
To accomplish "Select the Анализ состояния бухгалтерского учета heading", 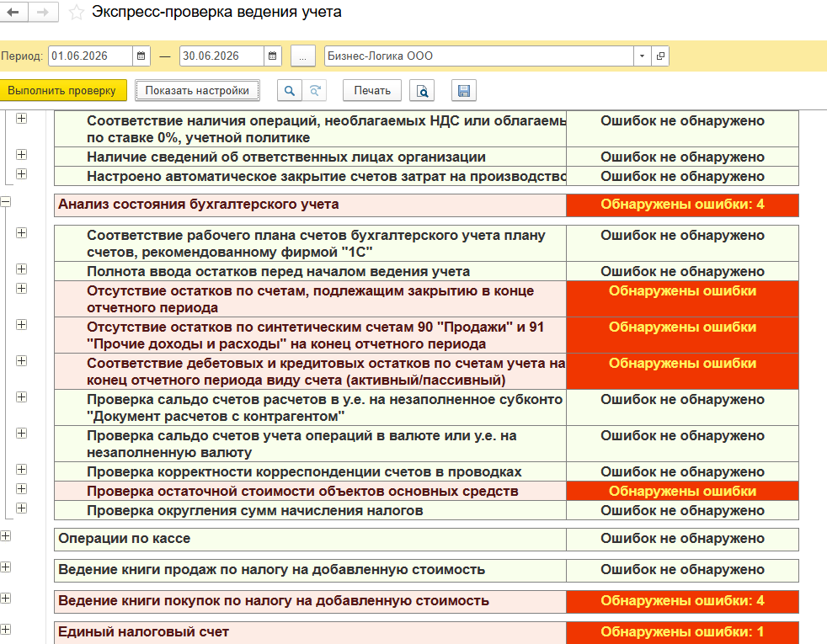I will (x=198, y=205).
